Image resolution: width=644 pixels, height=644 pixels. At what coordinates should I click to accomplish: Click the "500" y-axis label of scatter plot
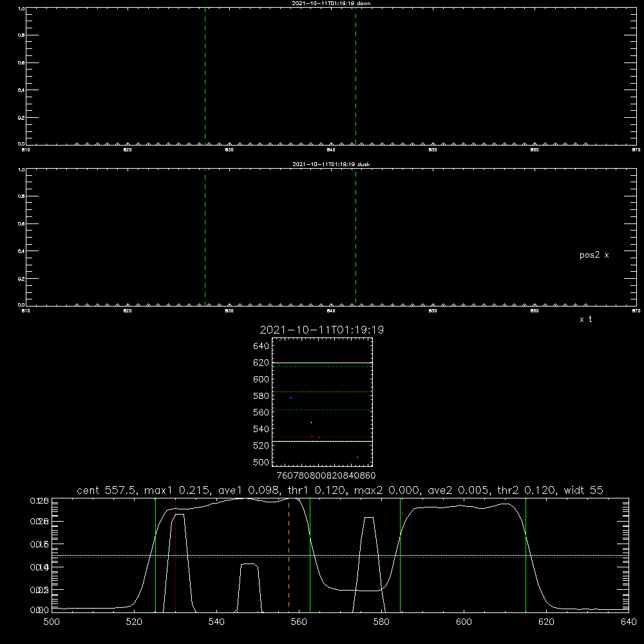(x=261, y=462)
